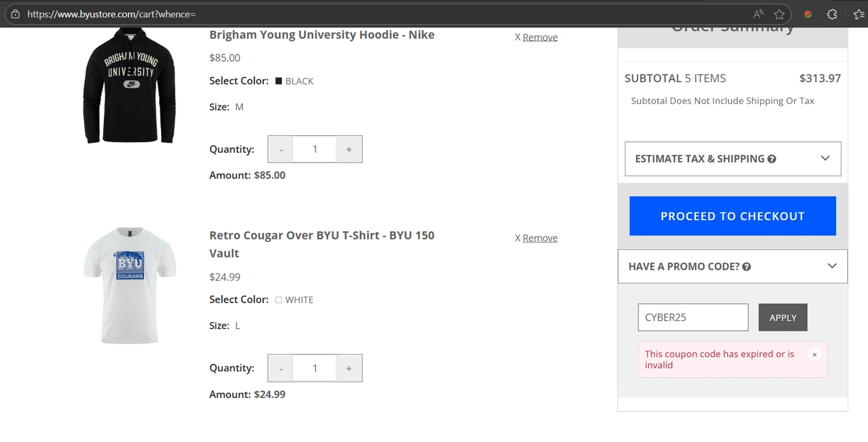The height and width of the screenshot is (442, 868).
Task: Click the hoodie 'Amount: $85.00' text
Action: pos(247,175)
